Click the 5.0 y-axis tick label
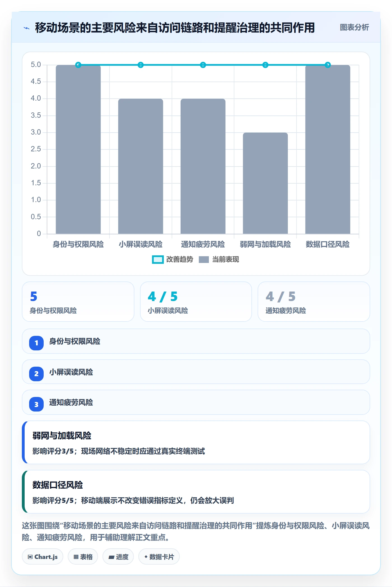 click(x=36, y=65)
